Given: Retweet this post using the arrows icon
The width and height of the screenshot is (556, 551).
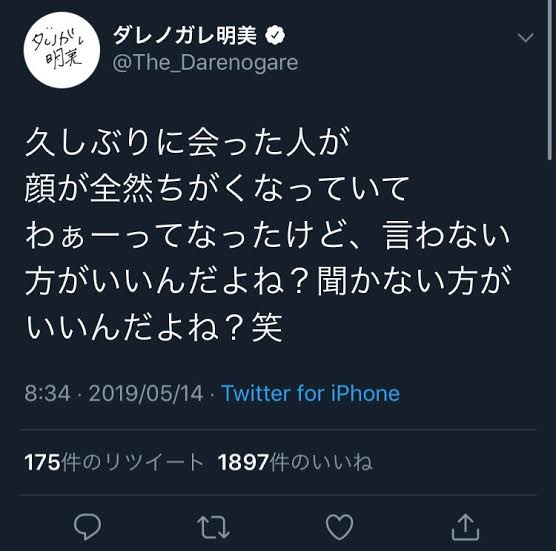Looking at the screenshot, I should (x=213, y=527).
